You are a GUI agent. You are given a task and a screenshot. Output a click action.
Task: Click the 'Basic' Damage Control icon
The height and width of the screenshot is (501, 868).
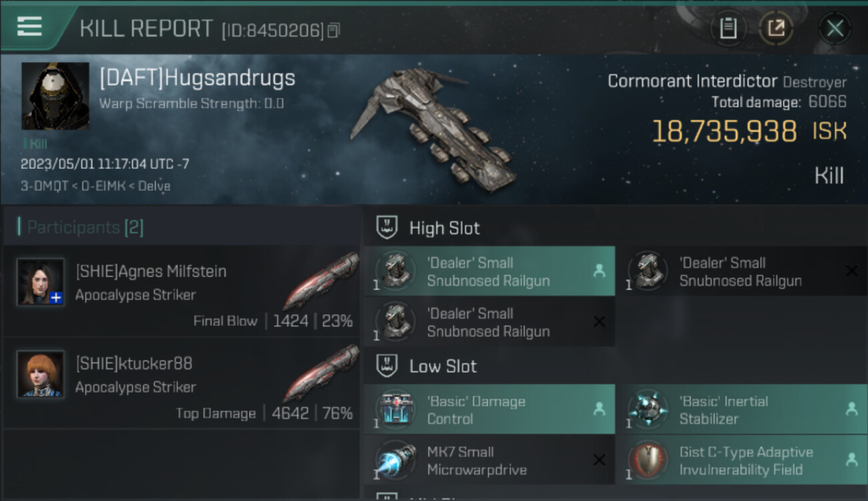coord(396,409)
